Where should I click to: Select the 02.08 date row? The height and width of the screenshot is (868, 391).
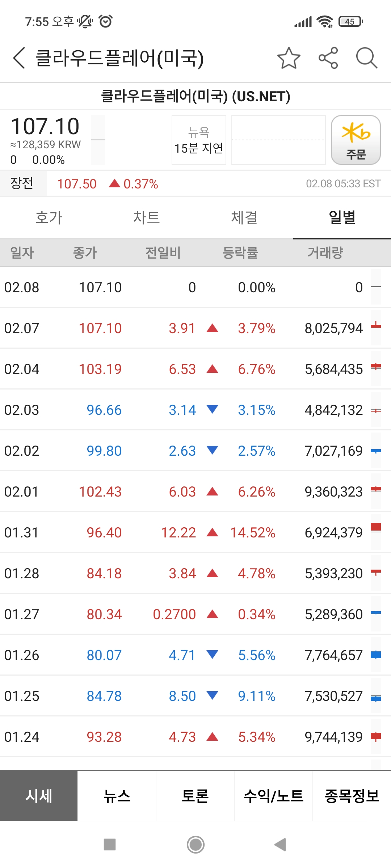(x=195, y=288)
